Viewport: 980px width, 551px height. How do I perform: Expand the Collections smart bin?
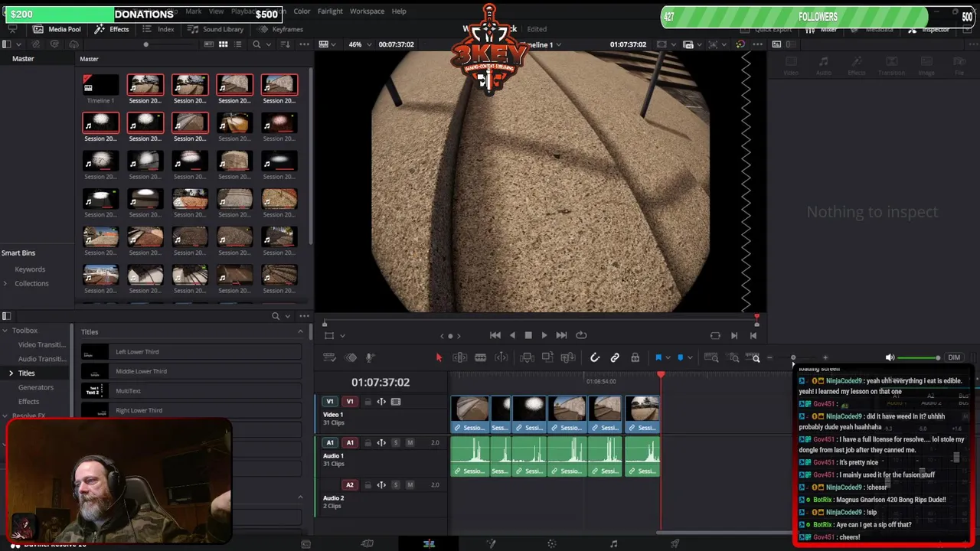5,283
